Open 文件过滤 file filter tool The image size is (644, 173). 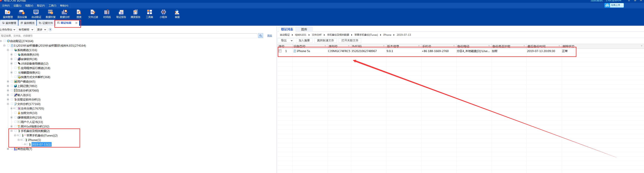coord(93,14)
